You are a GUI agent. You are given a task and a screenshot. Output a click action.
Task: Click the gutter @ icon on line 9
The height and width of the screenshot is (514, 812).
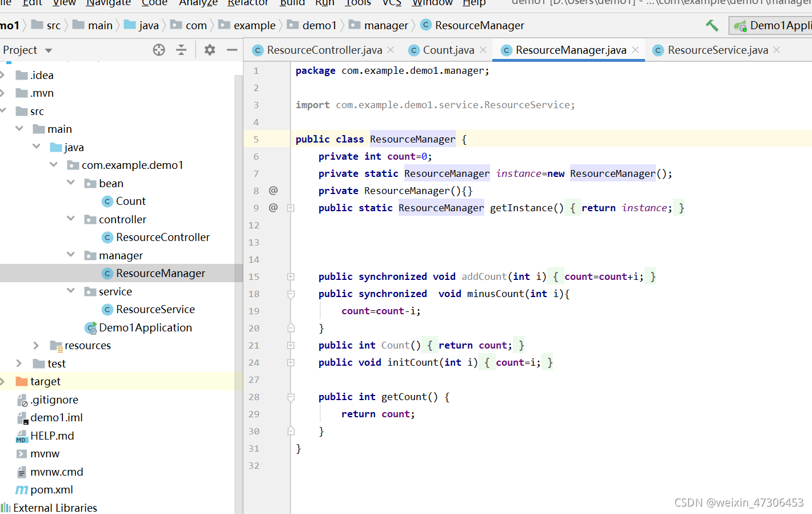point(273,208)
